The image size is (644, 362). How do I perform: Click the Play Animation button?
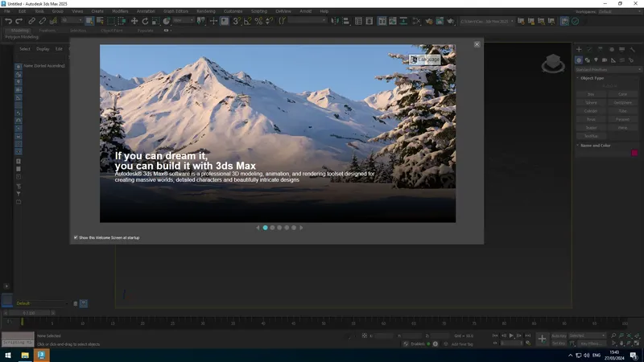[x=511, y=335]
